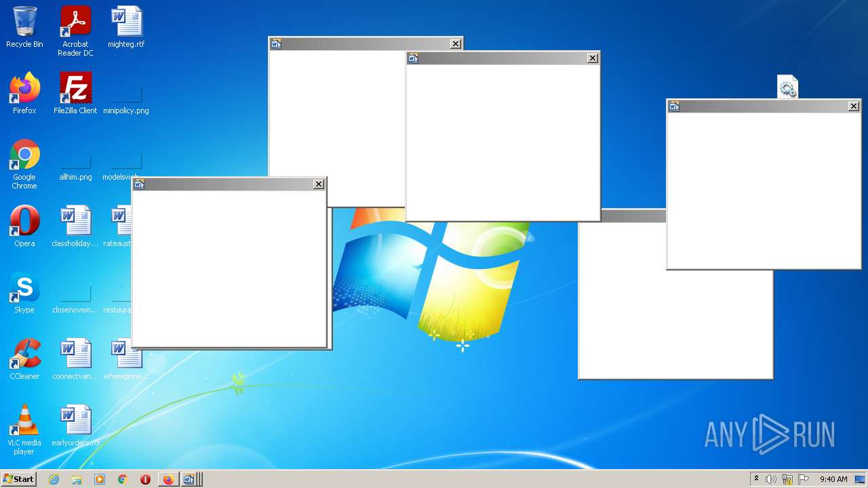Open the network status tray icon
Viewport: 868px width, 488px height.
tap(787, 479)
